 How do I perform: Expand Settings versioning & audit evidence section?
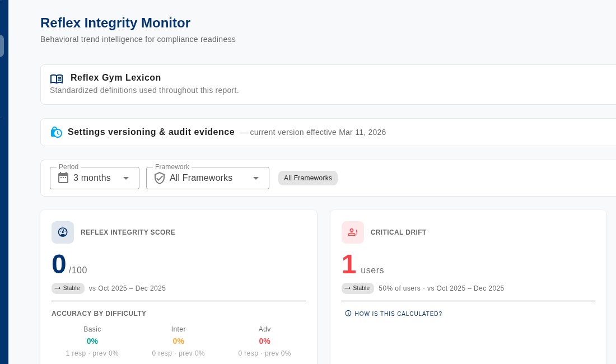[151, 132]
